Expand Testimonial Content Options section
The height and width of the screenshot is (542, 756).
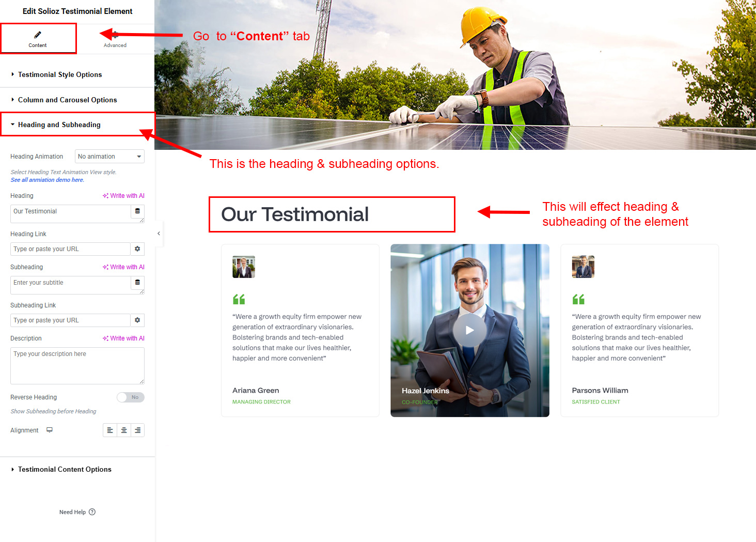click(65, 470)
